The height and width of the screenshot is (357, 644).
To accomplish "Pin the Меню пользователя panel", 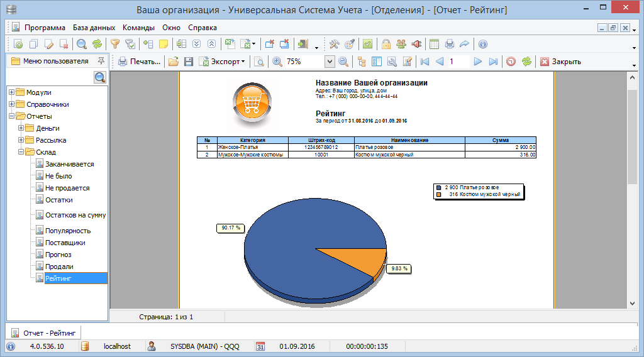I will coord(101,61).
